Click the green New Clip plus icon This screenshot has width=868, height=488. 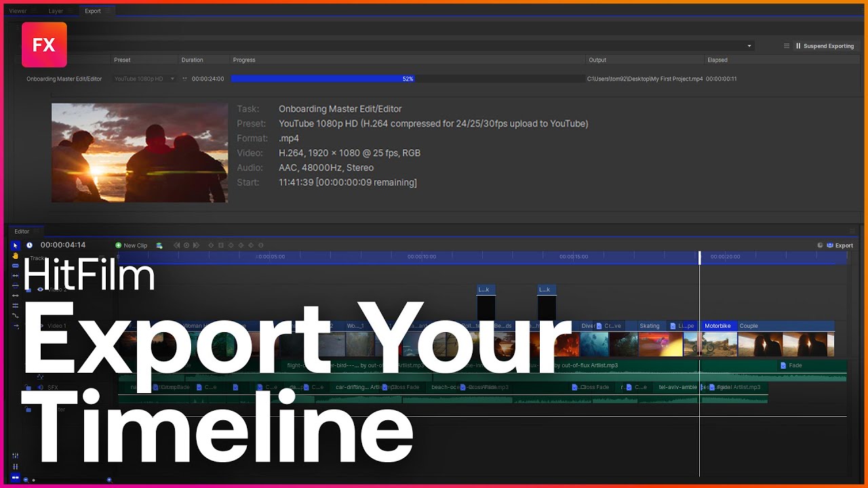click(x=119, y=245)
